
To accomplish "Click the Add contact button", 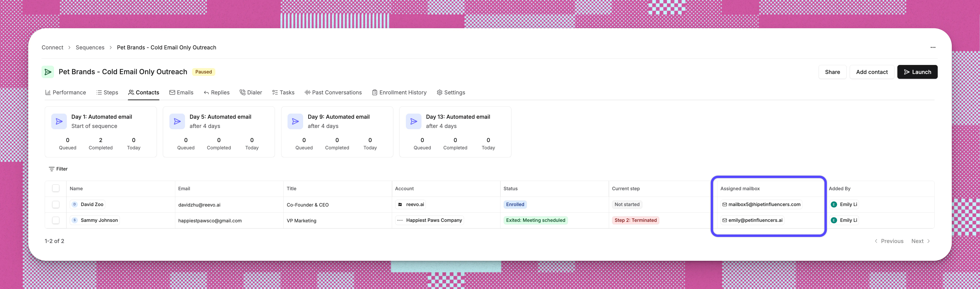I will pos(872,72).
